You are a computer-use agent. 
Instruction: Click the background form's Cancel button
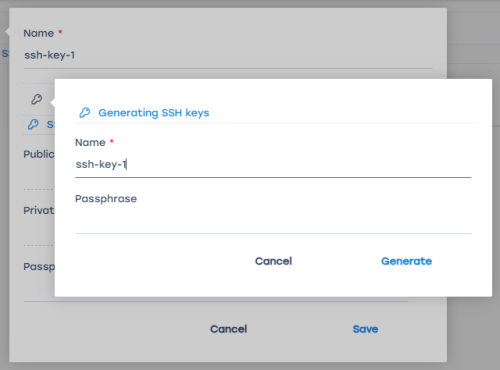[x=229, y=329]
